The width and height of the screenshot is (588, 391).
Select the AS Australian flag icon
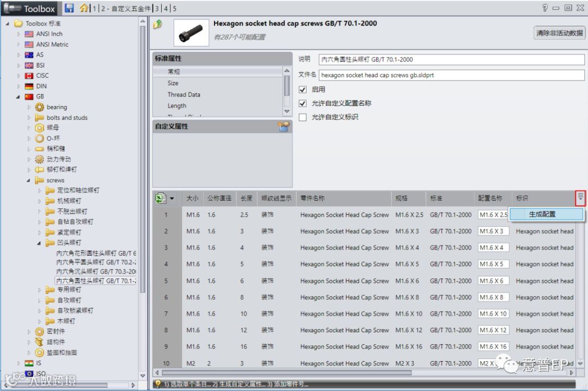tap(29, 55)
